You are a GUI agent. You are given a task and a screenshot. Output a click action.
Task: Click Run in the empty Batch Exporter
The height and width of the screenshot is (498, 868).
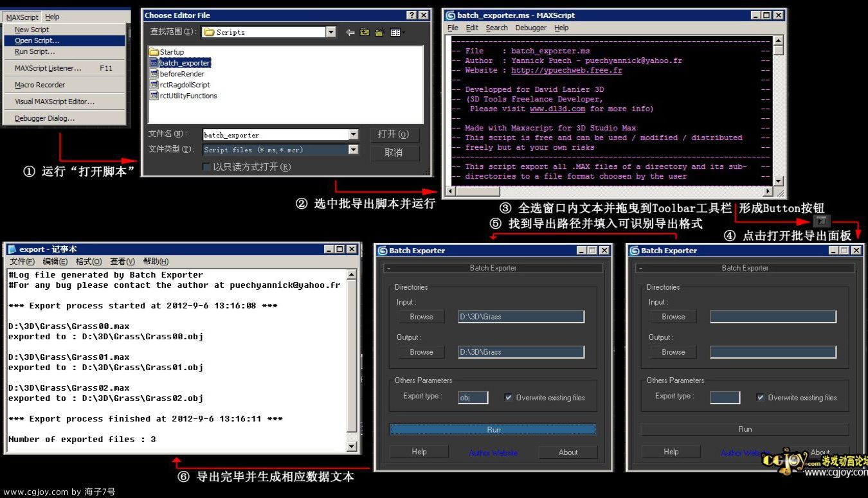[745, 429]
